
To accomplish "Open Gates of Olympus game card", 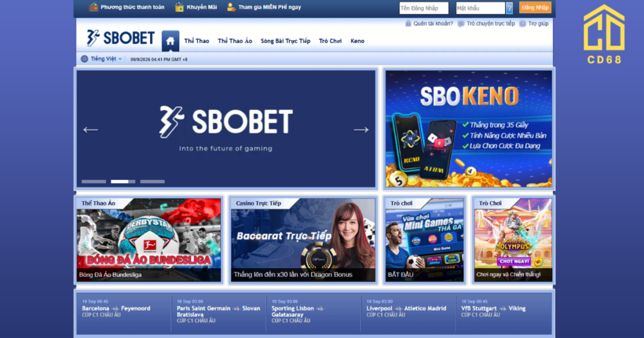I will click(513, 240).
